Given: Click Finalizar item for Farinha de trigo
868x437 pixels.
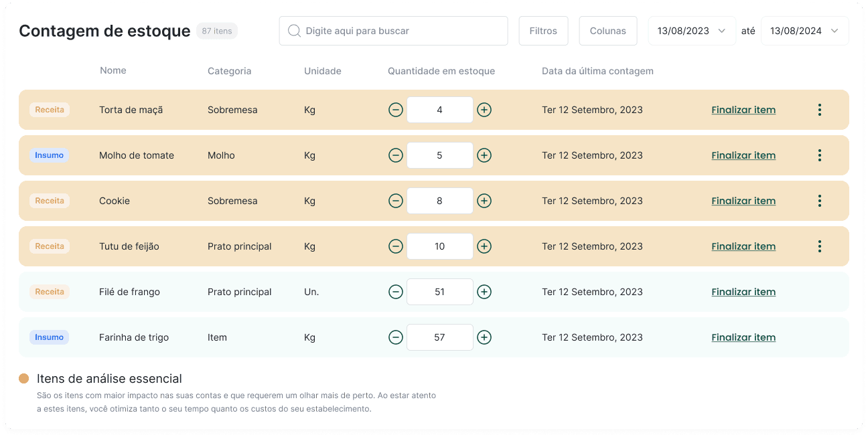Looking at the screenshot, I should (x=743, y=337).
